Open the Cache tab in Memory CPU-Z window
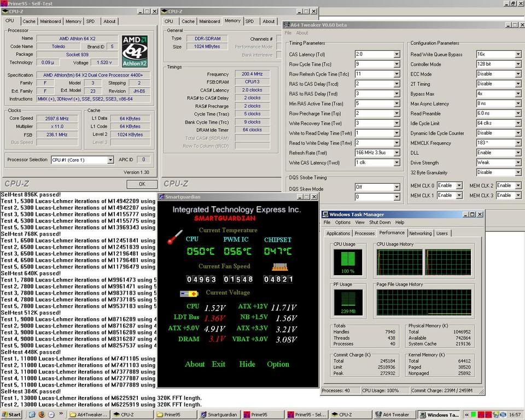 [188, 21]
